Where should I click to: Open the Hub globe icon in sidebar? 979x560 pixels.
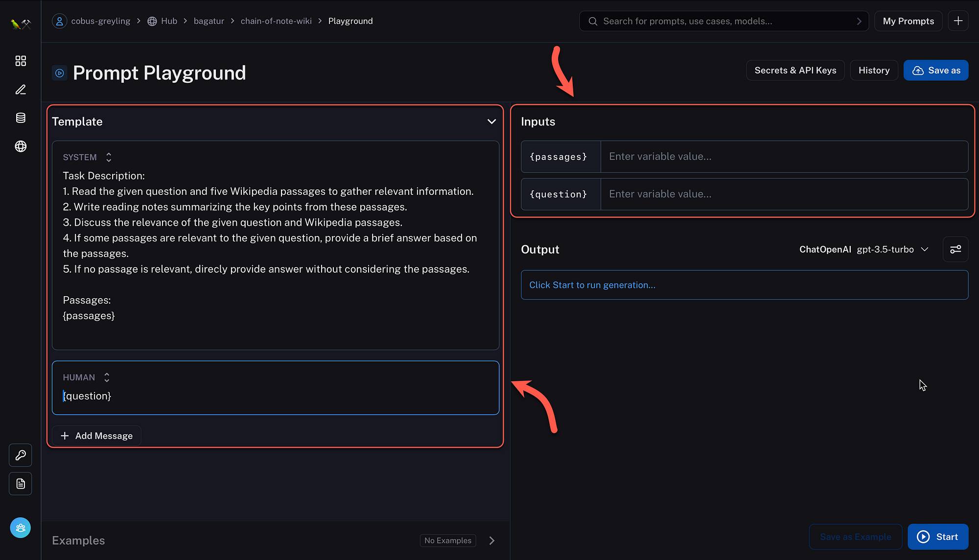click(21, 146)
